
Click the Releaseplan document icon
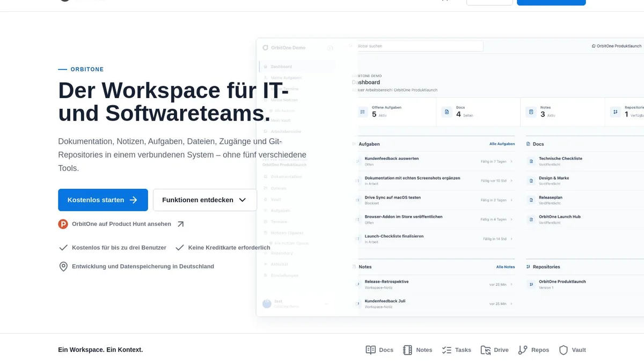pos(531,200)
